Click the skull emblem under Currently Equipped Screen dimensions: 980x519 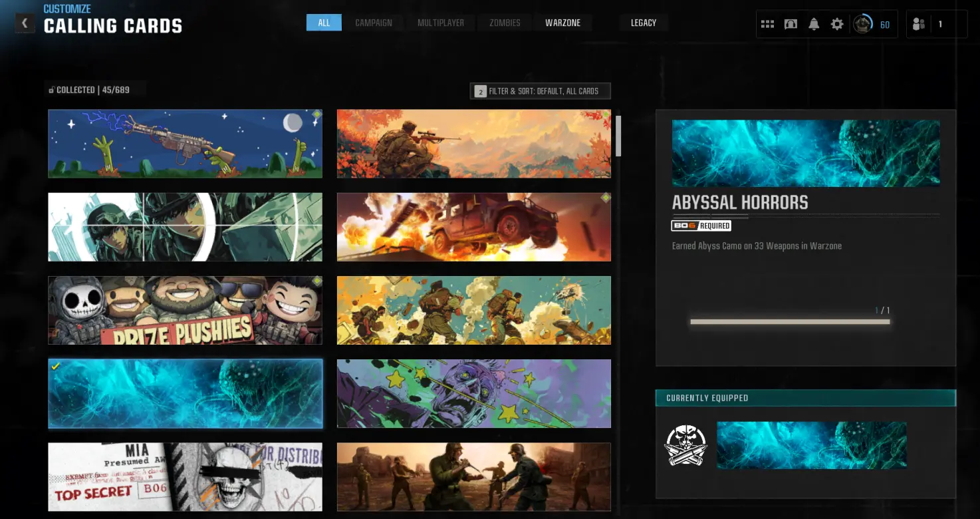[685, 445]
